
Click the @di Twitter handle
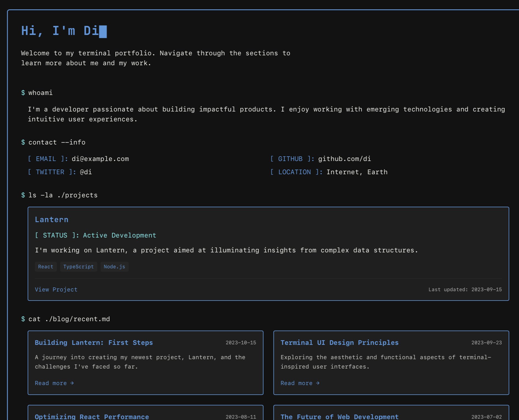(x=86, y=172)
